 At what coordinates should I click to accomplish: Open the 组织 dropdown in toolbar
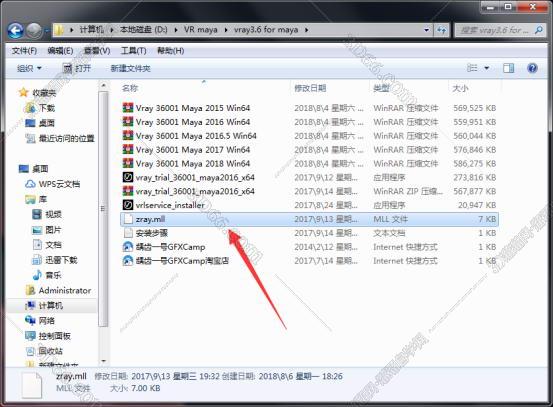[29, 68]
